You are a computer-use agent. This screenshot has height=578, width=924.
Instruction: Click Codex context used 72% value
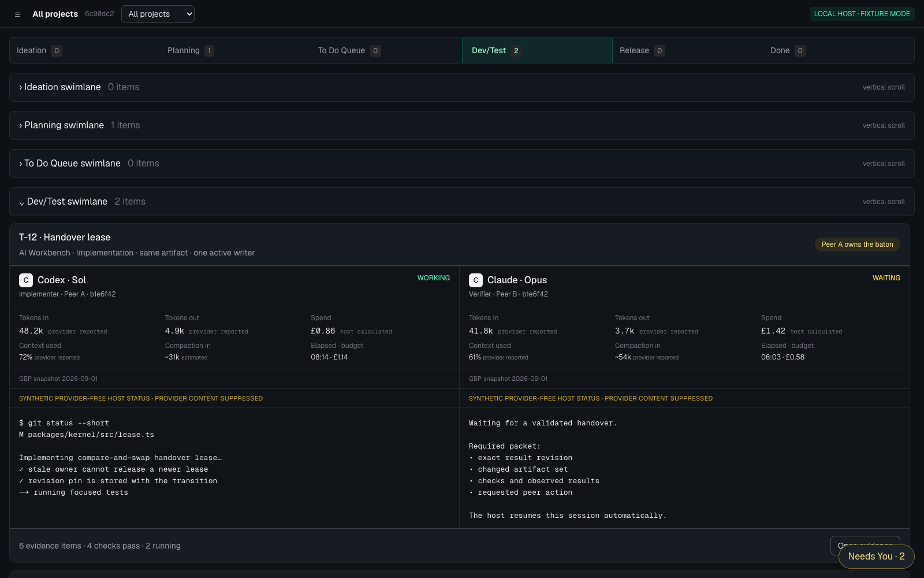25,357
